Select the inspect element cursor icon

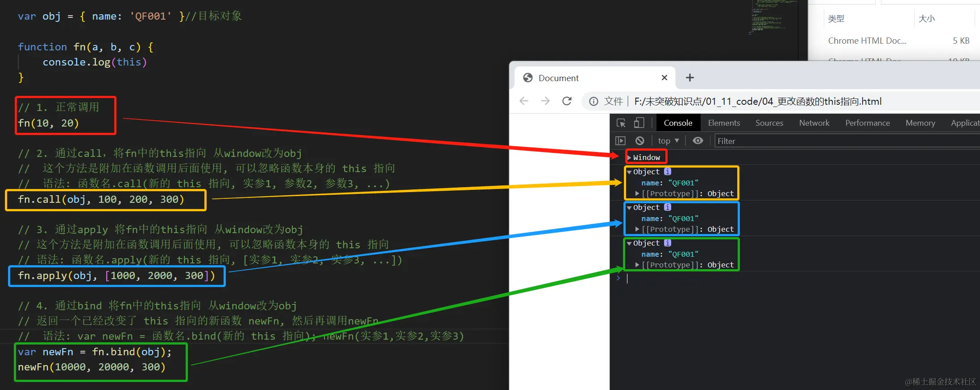(621, 123)
